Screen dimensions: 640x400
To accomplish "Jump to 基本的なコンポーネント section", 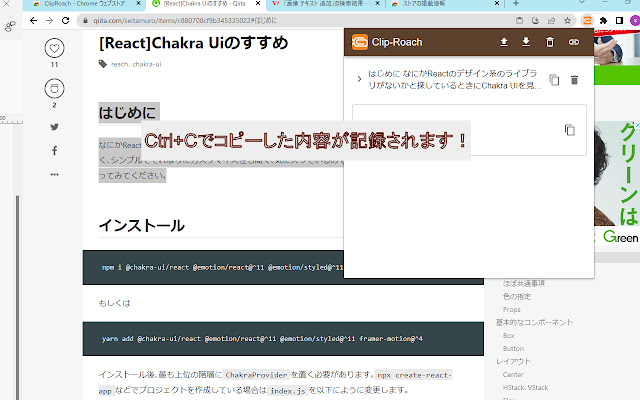I will (534, 322).
